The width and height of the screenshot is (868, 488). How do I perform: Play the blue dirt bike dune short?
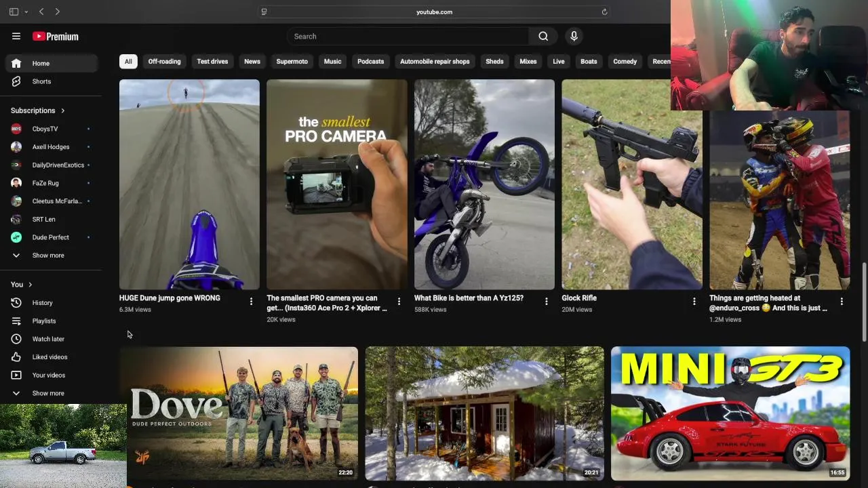(189, 184)
